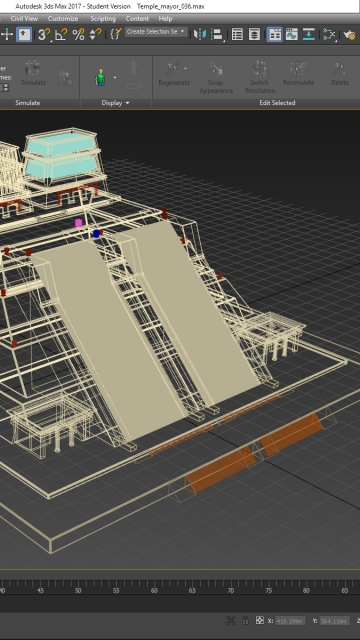Toggle the Ribbon display icon
This screenshot has height=640, width=360.
pyautogui.click(x=275, y=35)
